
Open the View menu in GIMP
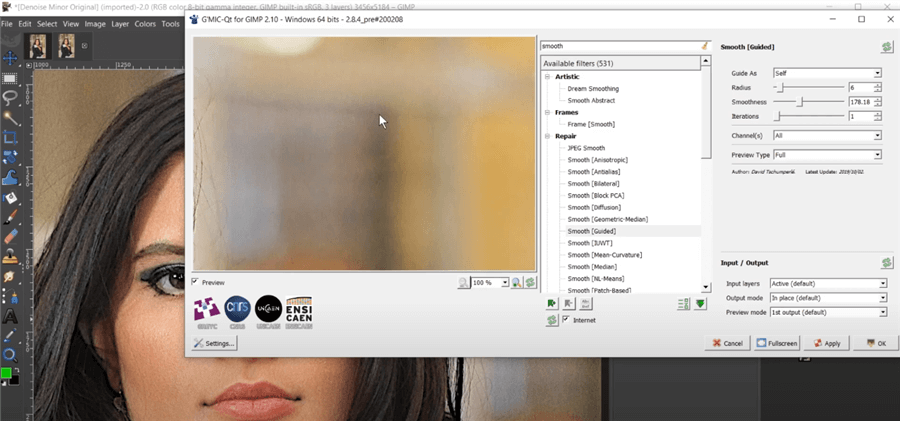coord(71,24)
